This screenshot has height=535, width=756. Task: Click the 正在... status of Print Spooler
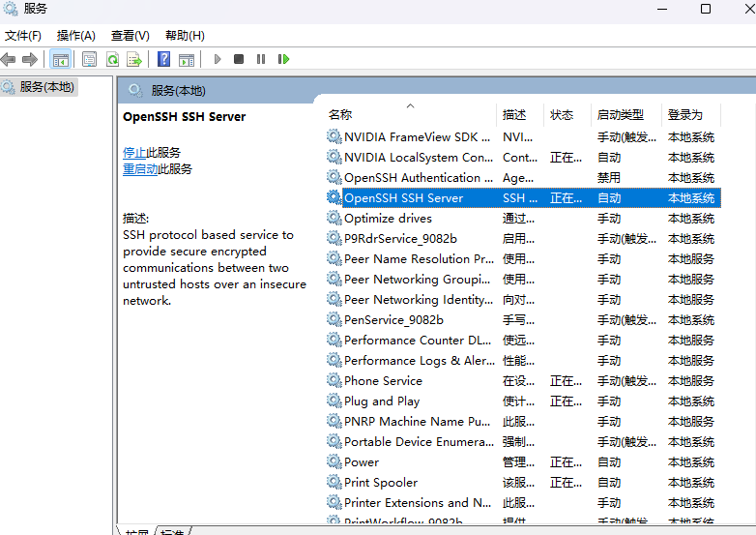click(567, 483)
